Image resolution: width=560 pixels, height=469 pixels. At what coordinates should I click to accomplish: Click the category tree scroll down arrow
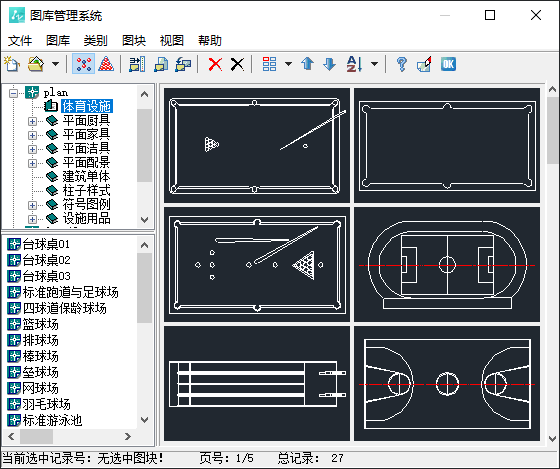point(144,220)
